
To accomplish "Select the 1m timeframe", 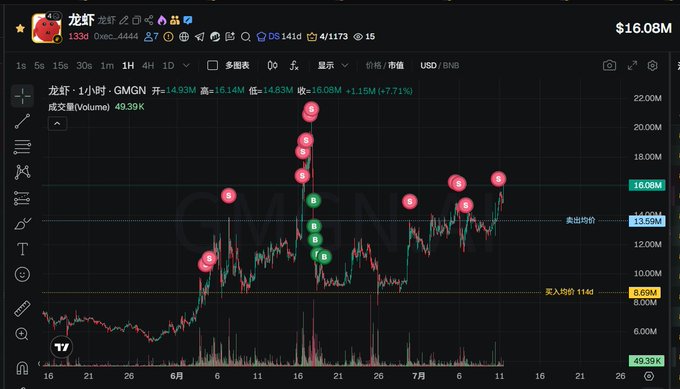I will (x=107, y=65).
